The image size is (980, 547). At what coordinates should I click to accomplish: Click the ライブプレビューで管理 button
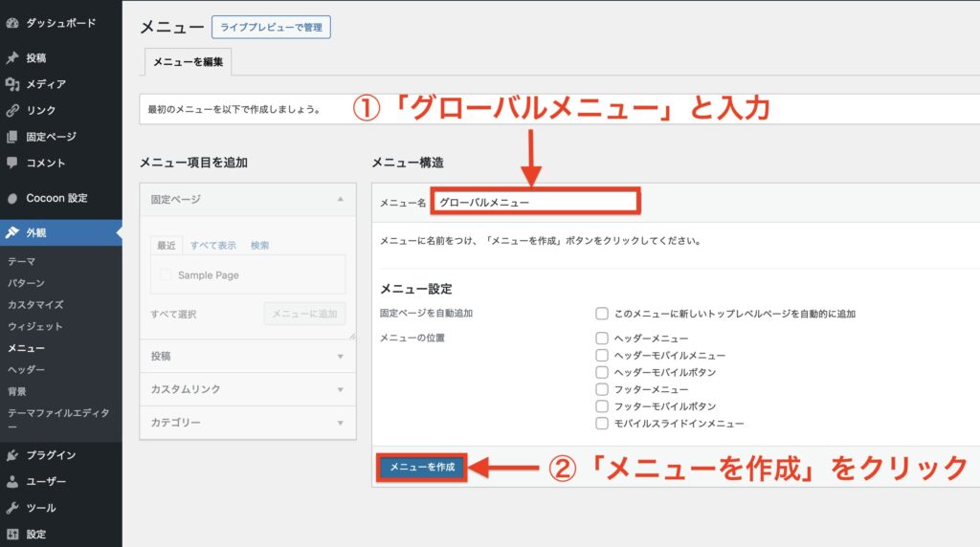271,27
